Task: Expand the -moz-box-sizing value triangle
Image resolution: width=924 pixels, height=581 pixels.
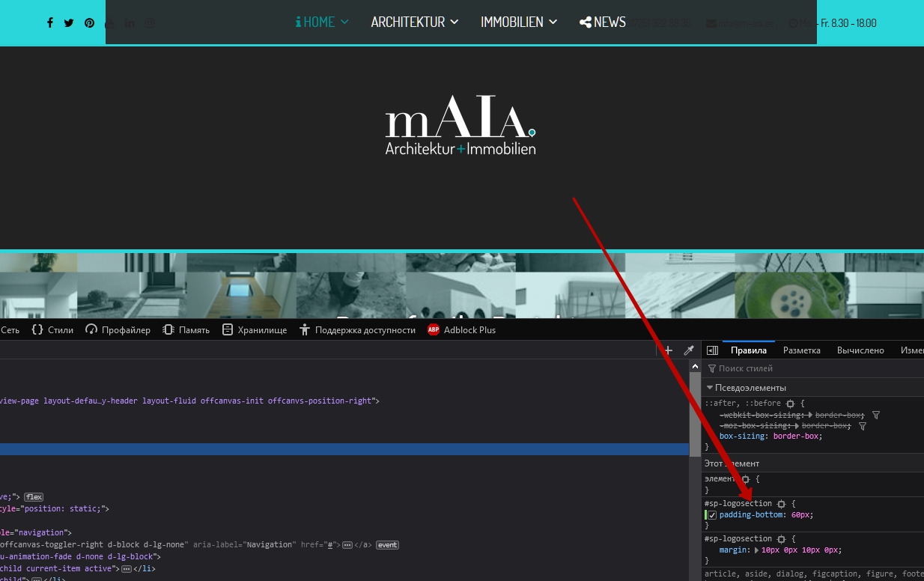Action: [797, 425]
